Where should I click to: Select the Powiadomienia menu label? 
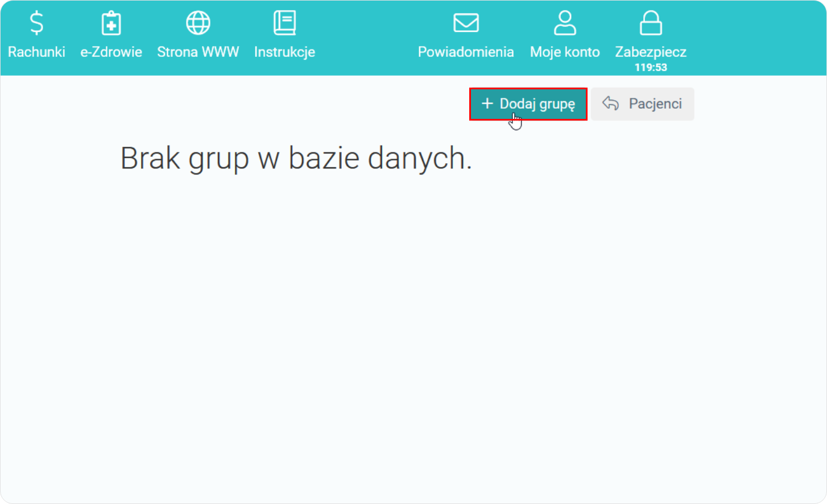[x=466, y=52]
